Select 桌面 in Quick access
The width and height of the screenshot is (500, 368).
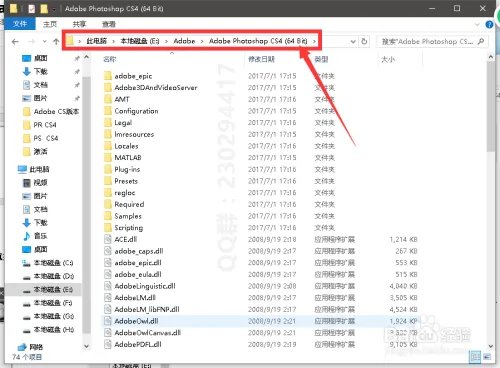tap(40, 58)
